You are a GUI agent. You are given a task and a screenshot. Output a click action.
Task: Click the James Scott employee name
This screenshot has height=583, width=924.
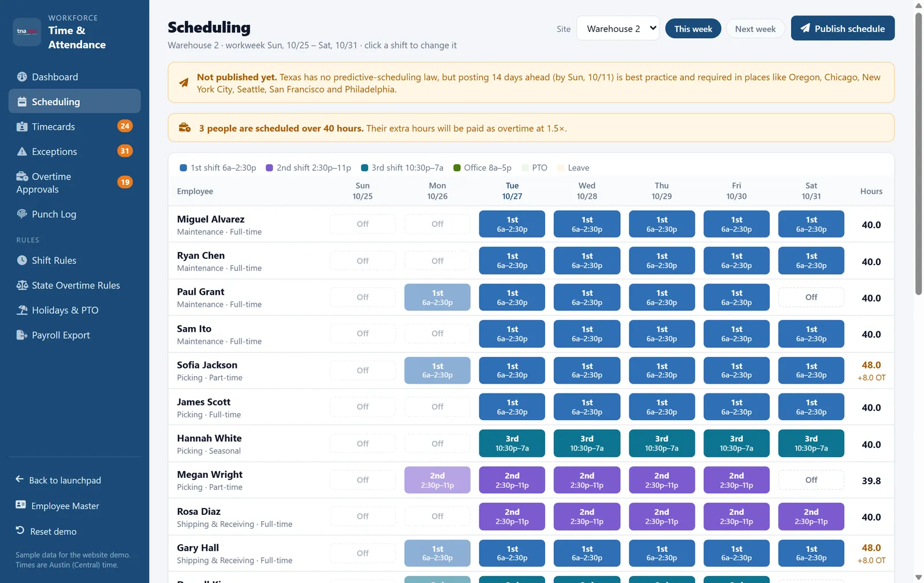203,402
